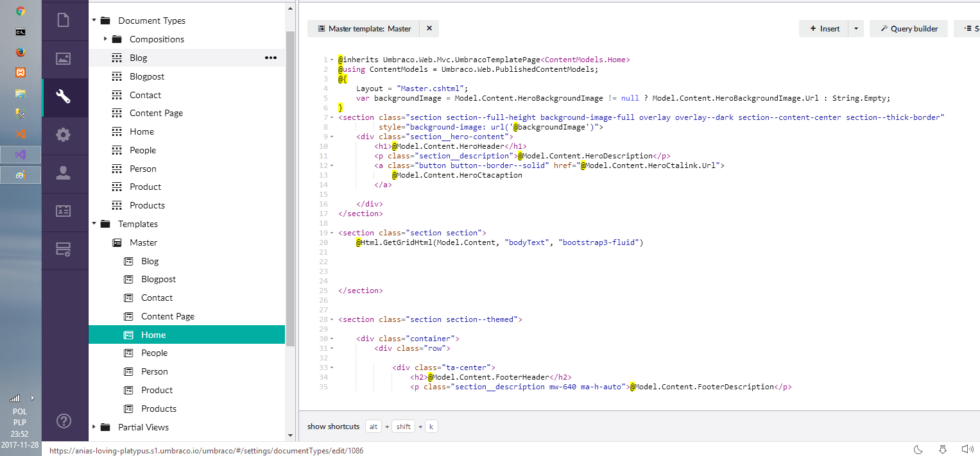
Task: Open the Content section document icon
Action: pos(64,21)
